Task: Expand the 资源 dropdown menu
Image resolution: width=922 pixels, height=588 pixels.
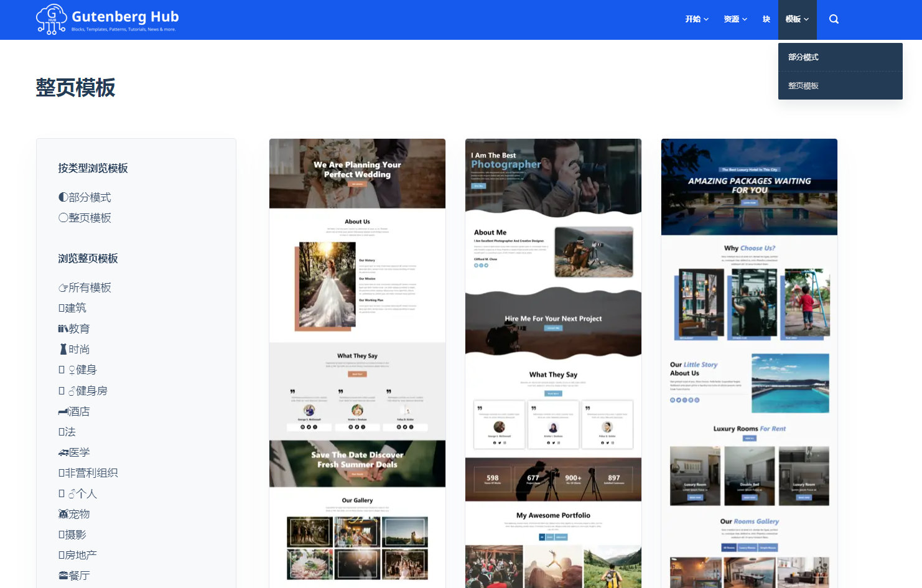Action: 735,19
